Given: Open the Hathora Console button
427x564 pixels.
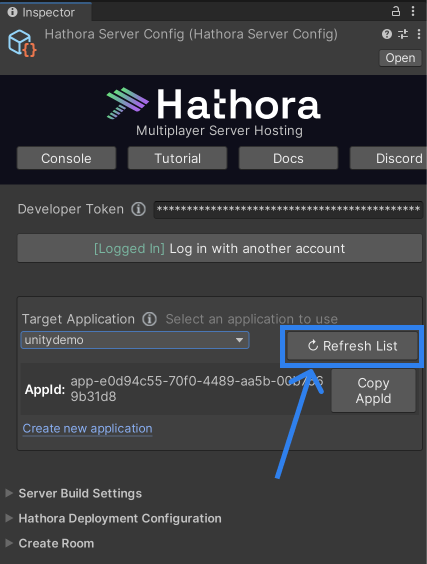Looking at the screenshot, I should 66,158.
